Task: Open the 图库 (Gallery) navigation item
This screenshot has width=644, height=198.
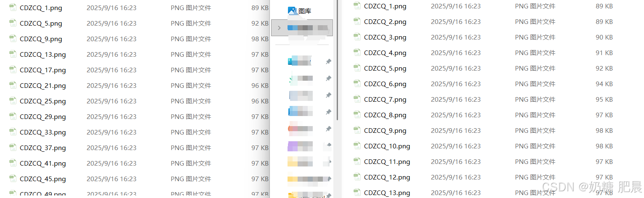Action: tap(305, 11)
